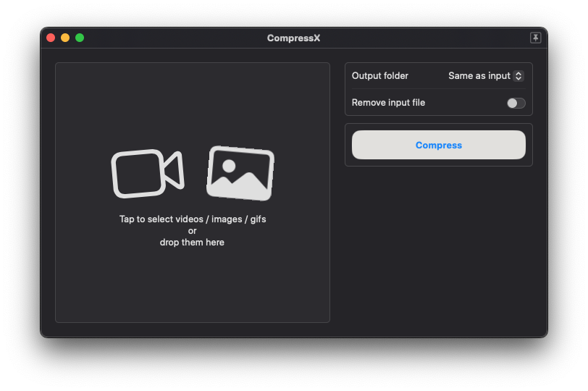588x391 pixels.
Task: Click the image picture icon
Action: 240,173
